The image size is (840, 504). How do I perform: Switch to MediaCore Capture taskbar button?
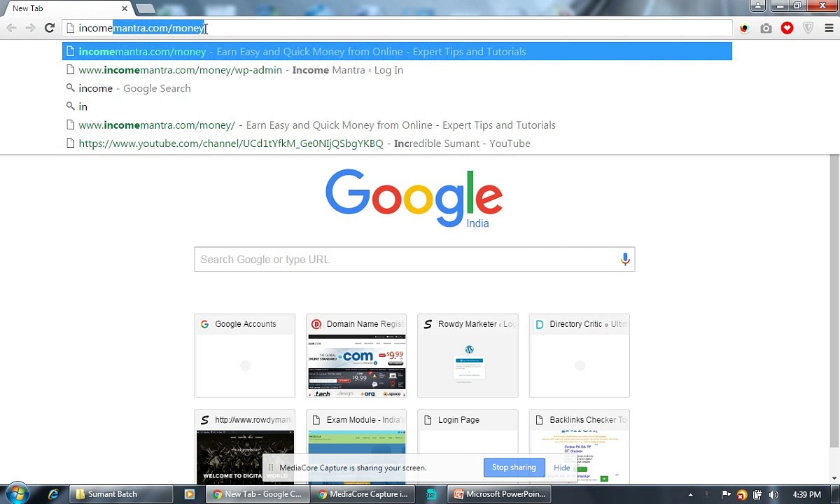coord(362,494)
